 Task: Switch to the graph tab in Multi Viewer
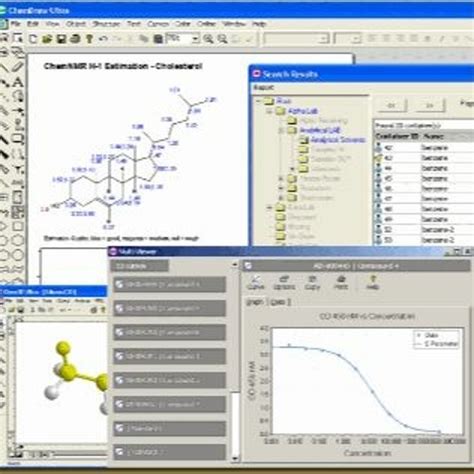[254, 302]
